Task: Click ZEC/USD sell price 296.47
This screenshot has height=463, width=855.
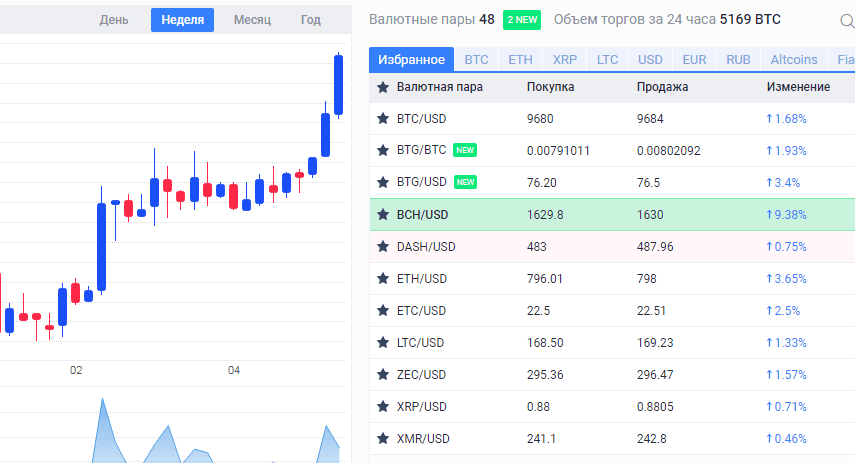Action: pyautogui.click(x=655, y=375)
